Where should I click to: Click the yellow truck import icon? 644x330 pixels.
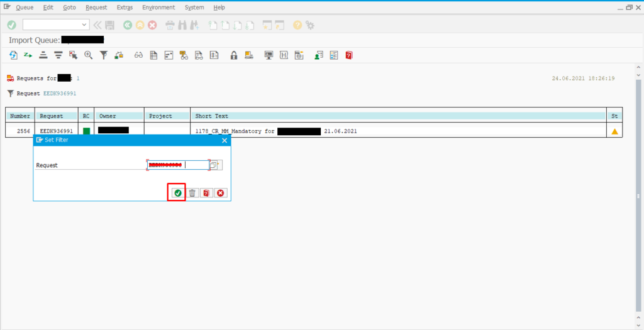click(248, 55)
